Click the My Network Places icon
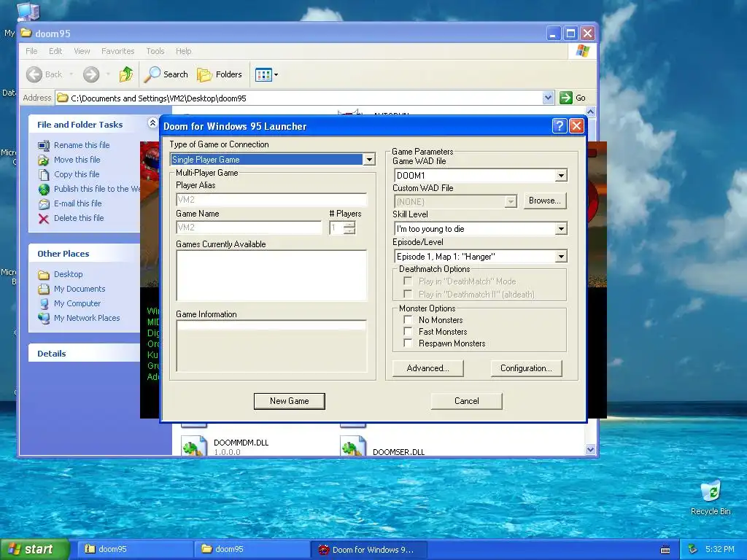This screenshot has height=560, width=747. point(44,318)
